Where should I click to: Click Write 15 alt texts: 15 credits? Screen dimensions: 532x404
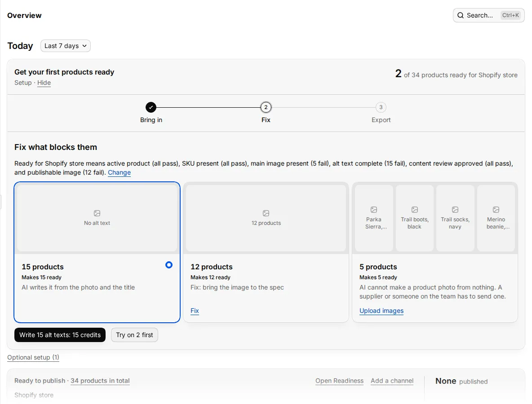pyautogui.click(x=60, y=335)
